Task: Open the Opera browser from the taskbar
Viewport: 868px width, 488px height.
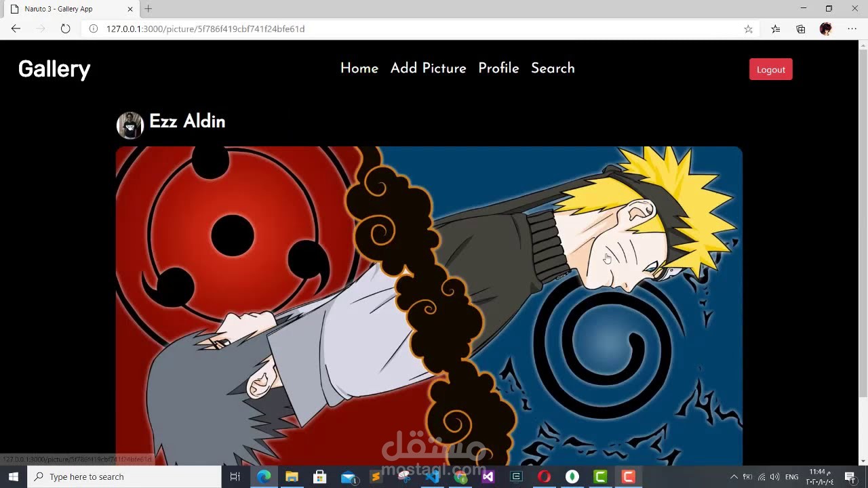Action: (544, 476)
